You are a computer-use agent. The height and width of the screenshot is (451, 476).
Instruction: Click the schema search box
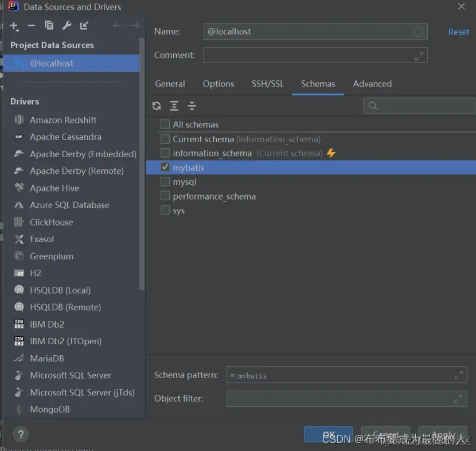tap(419, 106)
